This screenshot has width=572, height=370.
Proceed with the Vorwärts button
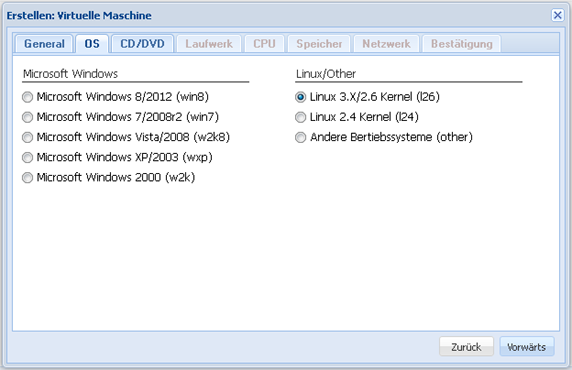527,347
